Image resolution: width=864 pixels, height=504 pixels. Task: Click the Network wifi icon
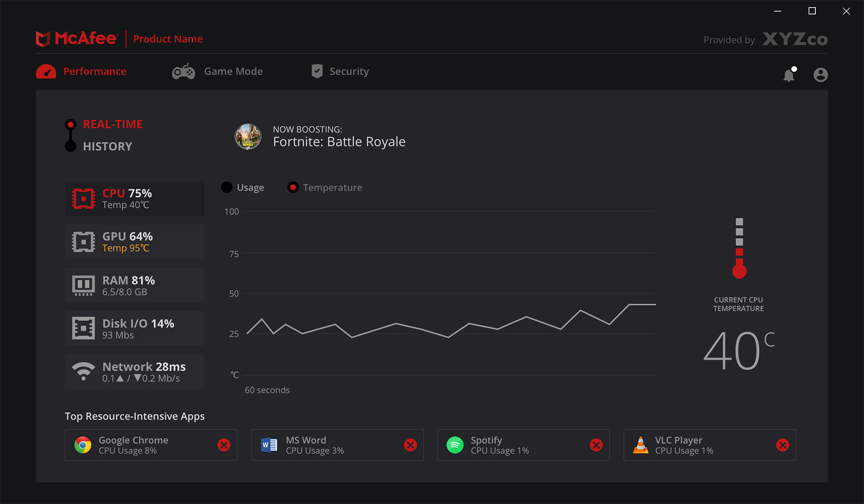click(x=83, y=372)
